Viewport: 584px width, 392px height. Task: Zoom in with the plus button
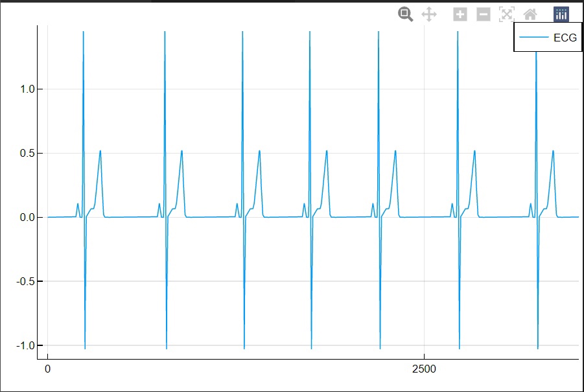[460, 14]
